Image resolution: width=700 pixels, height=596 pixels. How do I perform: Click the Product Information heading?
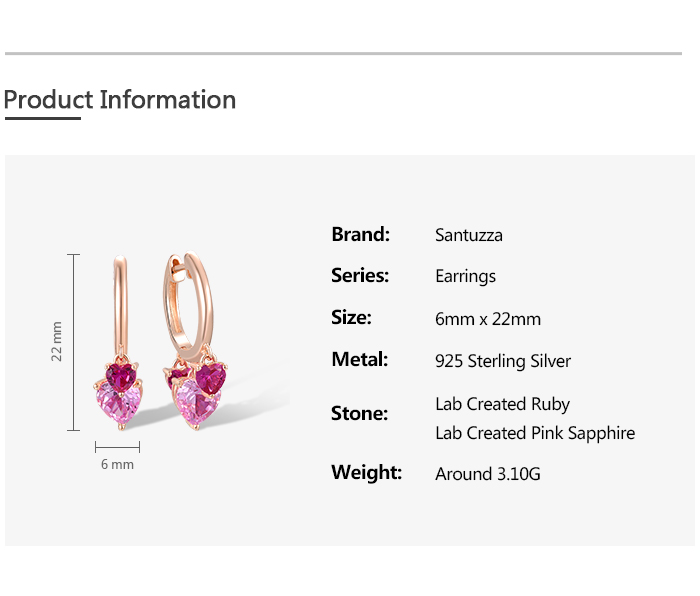(120, 100)
